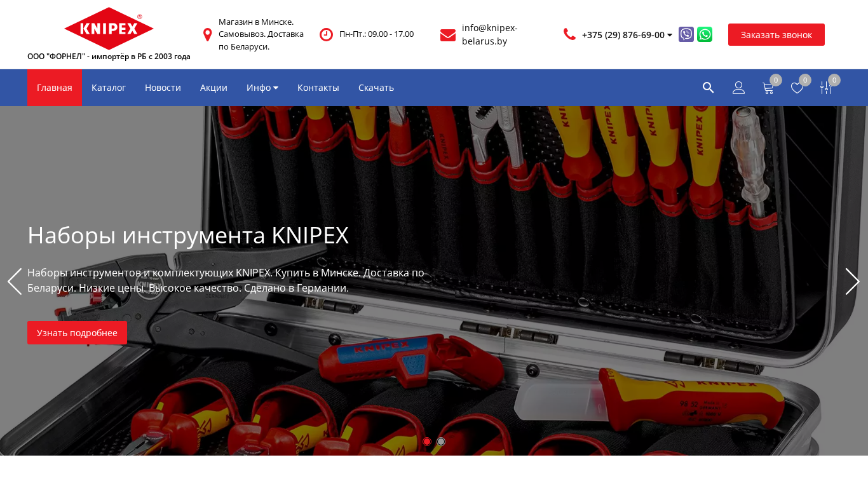Open WhatsApp chat icon
The width and height of the screenshot is (868, 488).
[x=705, y=34]
